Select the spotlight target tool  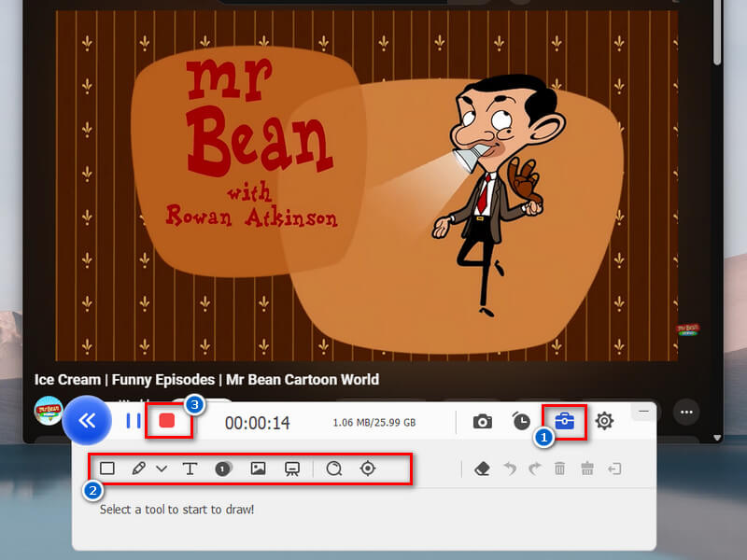[x=368, y=469]
